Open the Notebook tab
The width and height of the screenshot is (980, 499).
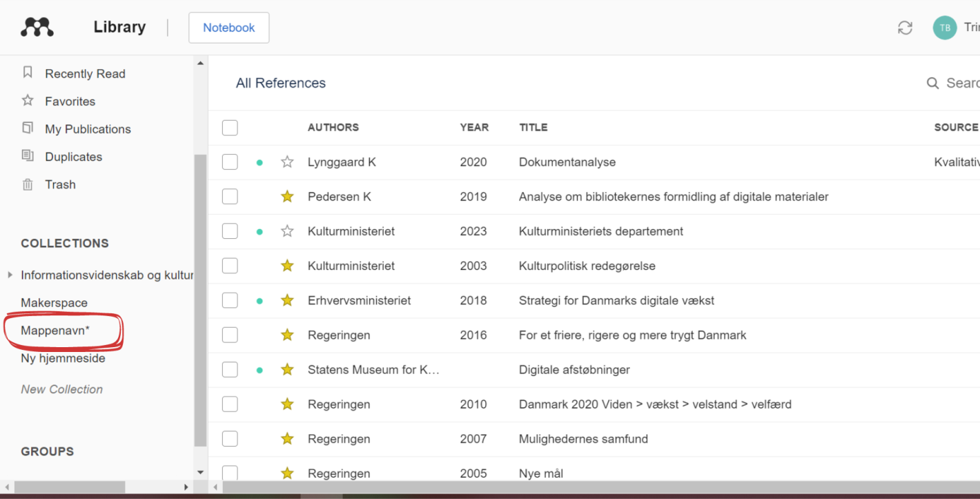click(229, 28)
